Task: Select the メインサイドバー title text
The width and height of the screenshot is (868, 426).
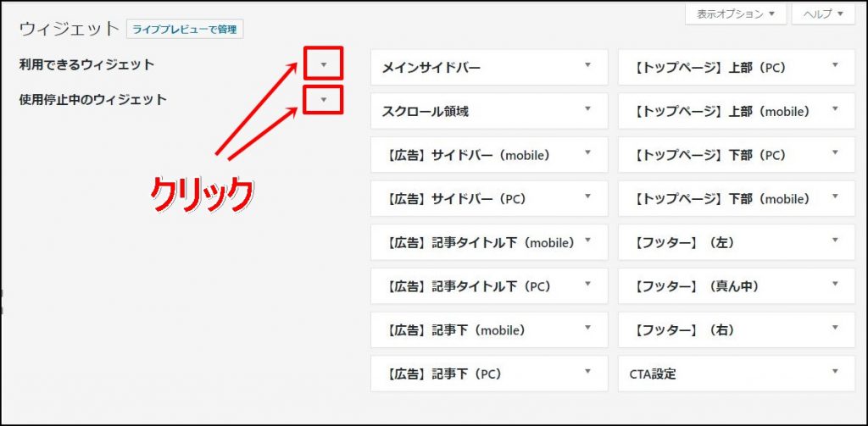Action: pos(431,68)
